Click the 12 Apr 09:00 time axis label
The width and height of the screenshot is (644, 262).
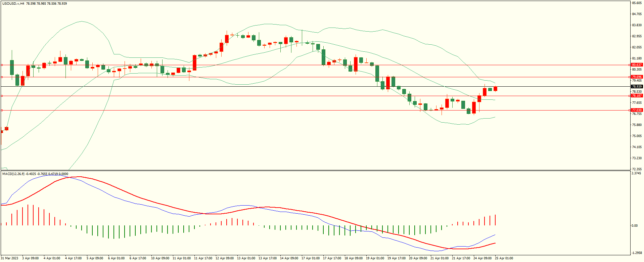pyautogui.click(x=225, y=258)
